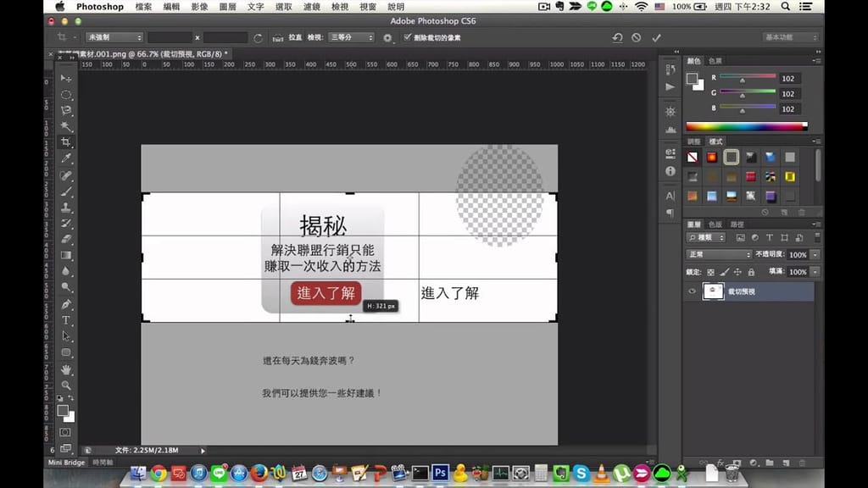
Task: Open the workspace dropdown 基本功能
Action: coord(791,37)
